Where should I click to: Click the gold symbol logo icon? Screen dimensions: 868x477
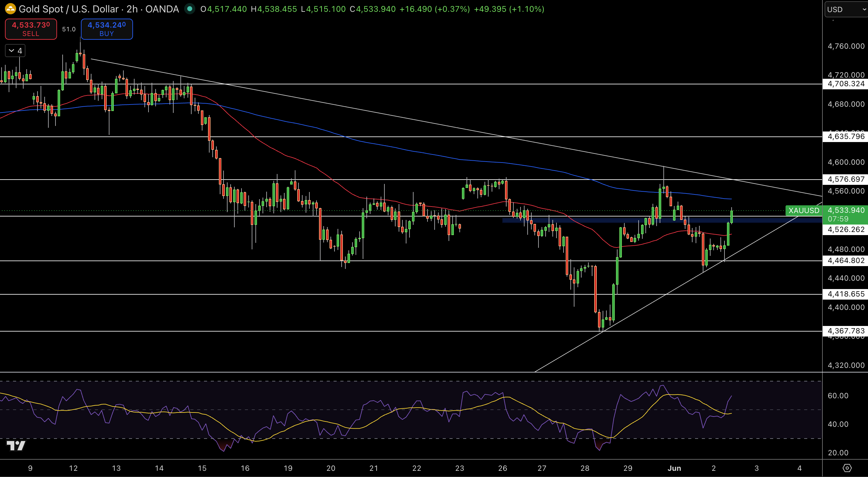point(11,9)
